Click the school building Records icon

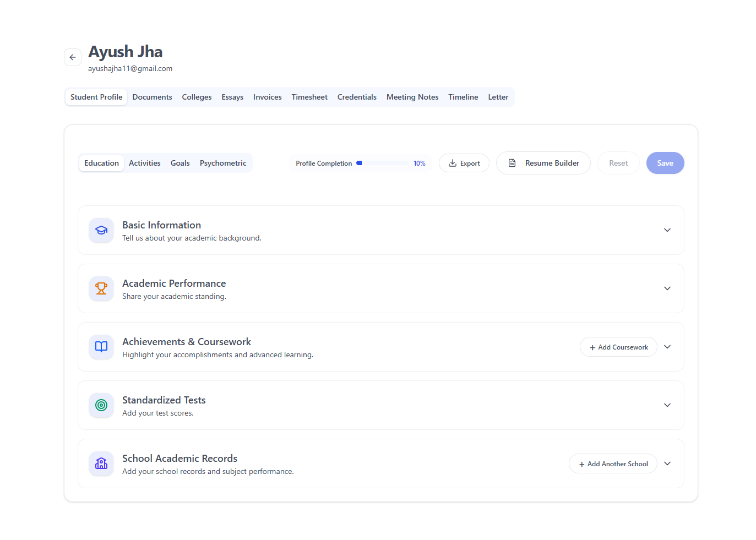(101, 463)
